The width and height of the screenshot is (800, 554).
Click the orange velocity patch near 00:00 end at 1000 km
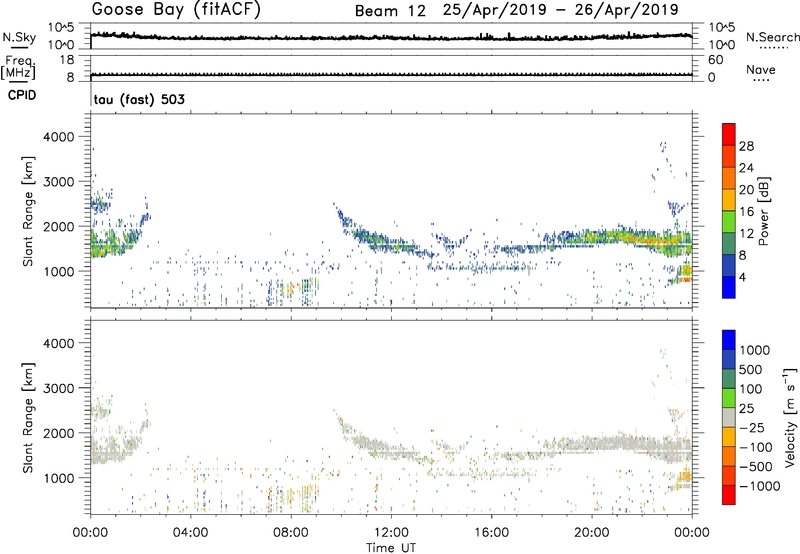(x=683, y=479)
